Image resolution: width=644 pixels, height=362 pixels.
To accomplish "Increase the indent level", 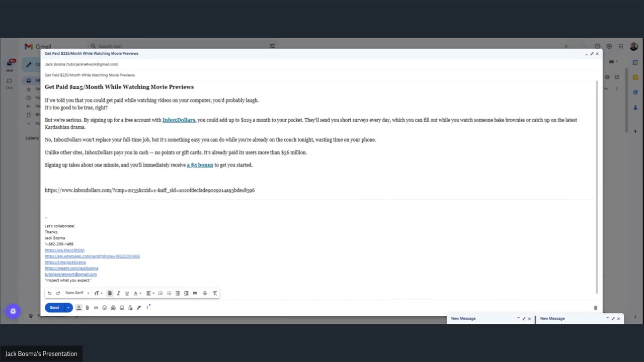I will click(x=186, y=293).
